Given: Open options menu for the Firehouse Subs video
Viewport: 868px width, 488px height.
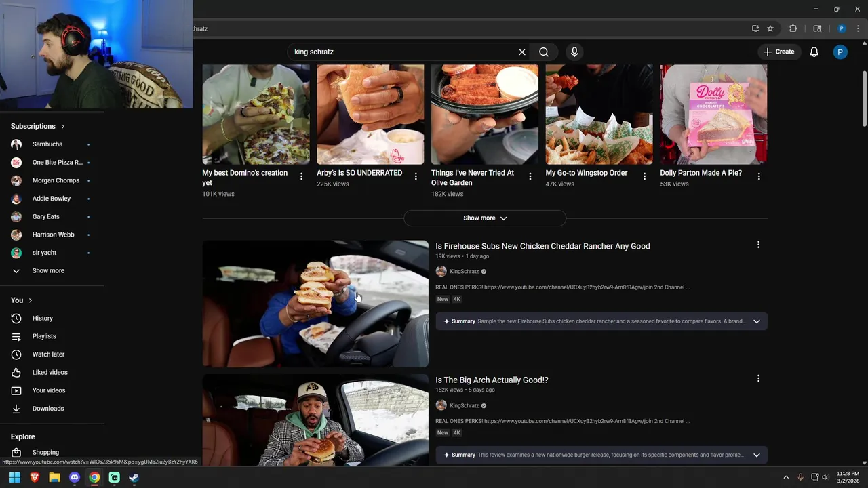Looking at the screenshot, I should pos(758,245).
